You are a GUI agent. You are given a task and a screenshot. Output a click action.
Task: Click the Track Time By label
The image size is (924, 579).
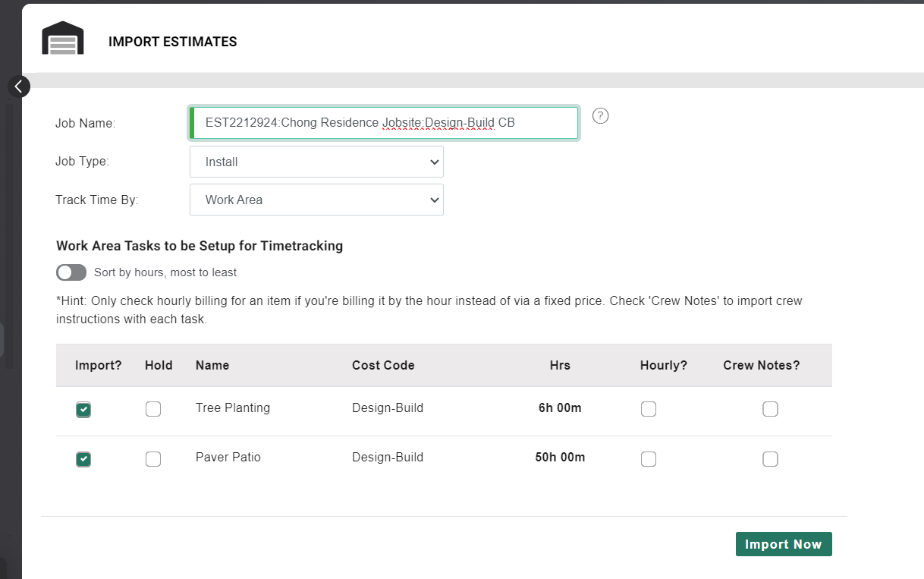[x=97, y=200]
